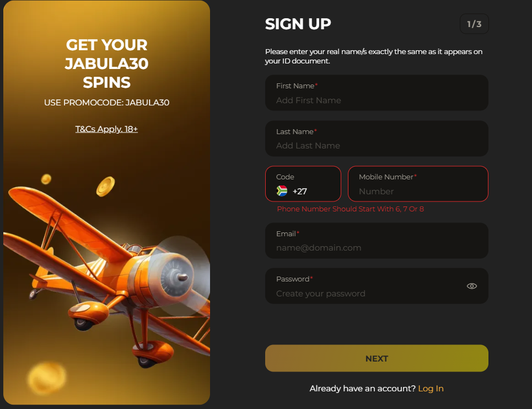Click the blurred gold coin below the plane
Viewport: 532px width, 409px height.
click(47, 378)
